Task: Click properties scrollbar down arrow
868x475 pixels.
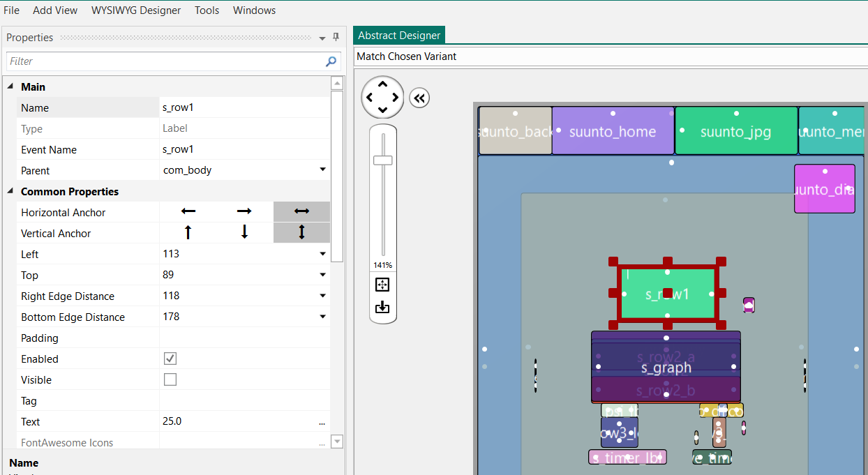Action: click(337, 441)
